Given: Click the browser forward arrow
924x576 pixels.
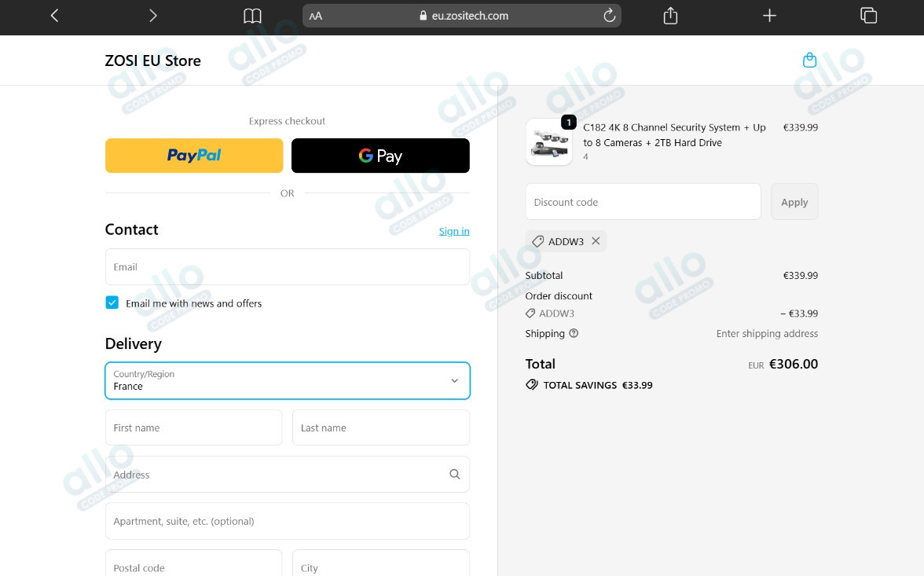Looking at the screenshot, I should (152, 16).
